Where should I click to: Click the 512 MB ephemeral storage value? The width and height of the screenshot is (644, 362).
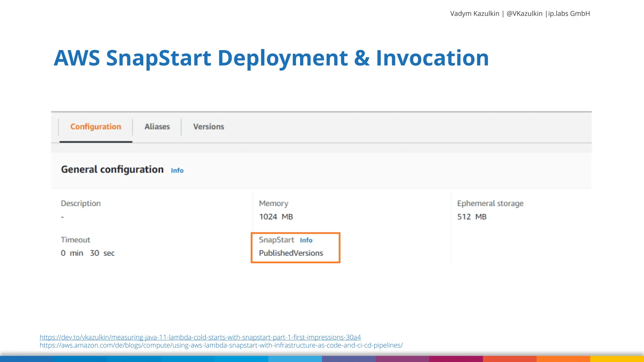pyautogui.click(x=471, y=217)
